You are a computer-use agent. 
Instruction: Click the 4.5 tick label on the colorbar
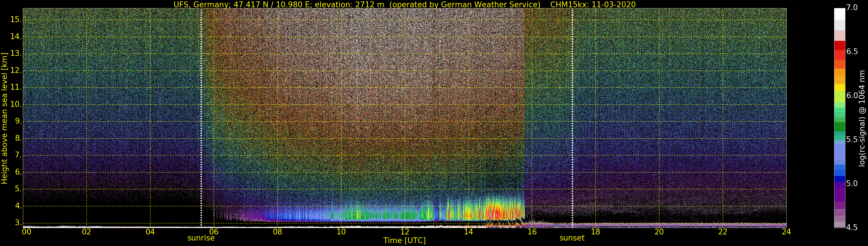[x=853, y=228]
